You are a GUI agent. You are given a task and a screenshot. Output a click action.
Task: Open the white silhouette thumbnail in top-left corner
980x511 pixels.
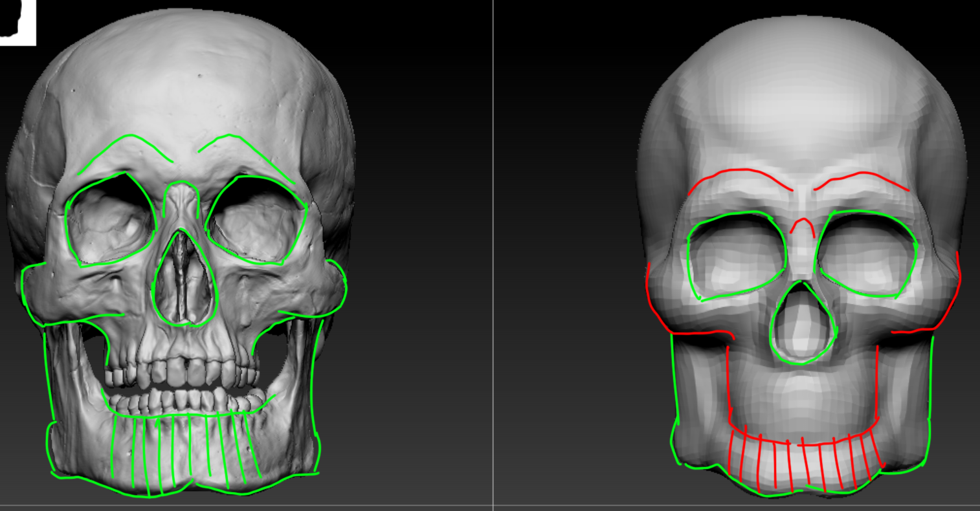(x=17, y=23)
